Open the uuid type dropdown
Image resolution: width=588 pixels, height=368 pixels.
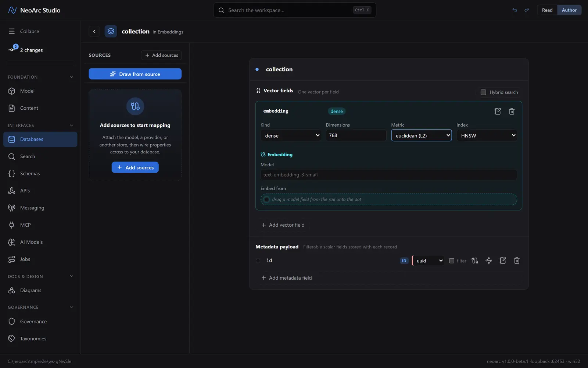[428, 261]
